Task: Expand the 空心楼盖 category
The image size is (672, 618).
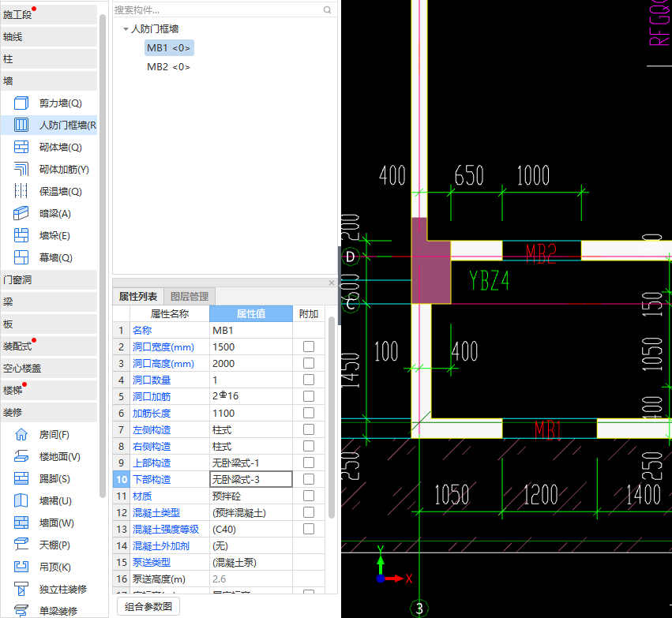Action: pos(49,369)
